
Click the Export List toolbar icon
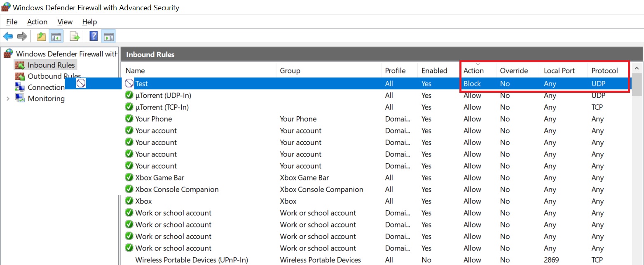(75, 37)
